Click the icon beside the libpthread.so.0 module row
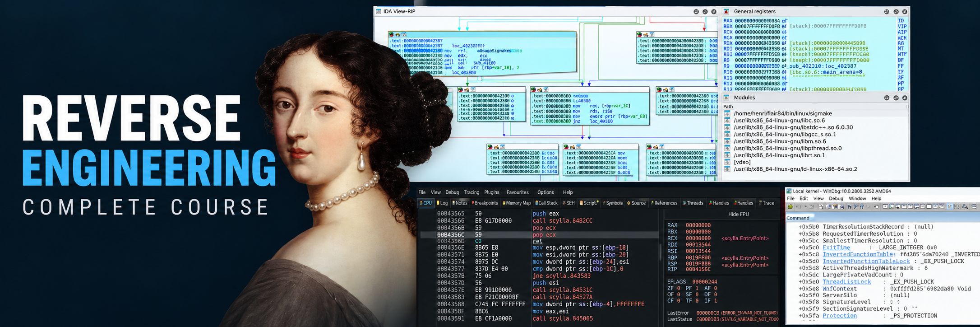 [727, 148]
